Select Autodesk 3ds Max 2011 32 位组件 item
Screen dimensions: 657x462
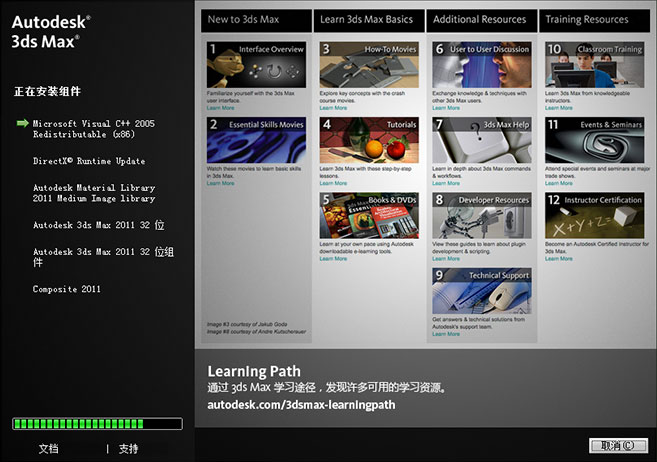[x=103, y=257]
